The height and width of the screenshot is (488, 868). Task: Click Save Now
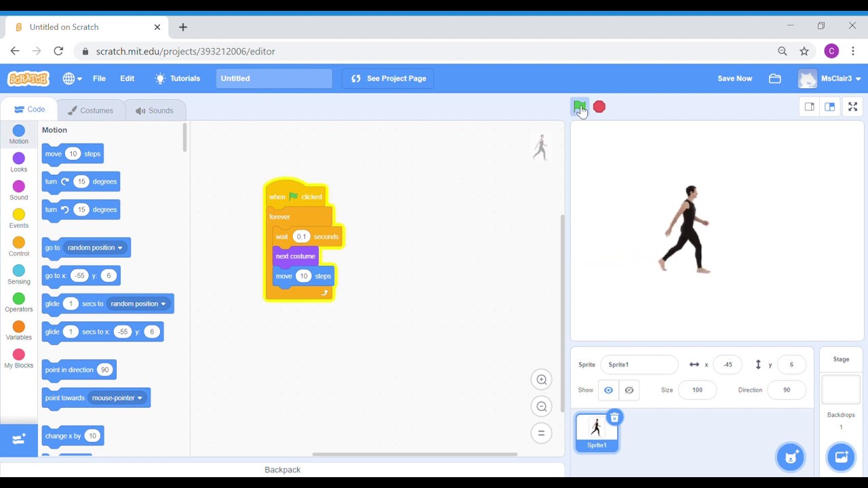pos(734,79)
